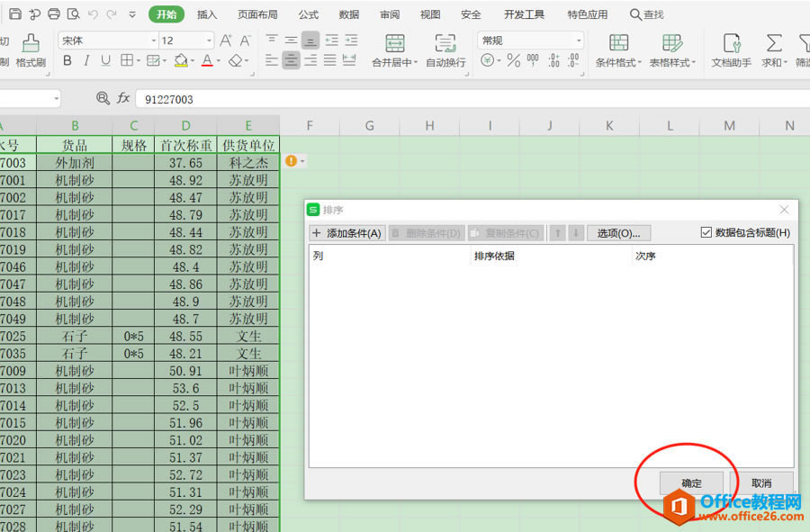The height and width of the screenshot is (532, 810).
Task: Open the Review (审阅) tab
Action: tap(389, 14)
